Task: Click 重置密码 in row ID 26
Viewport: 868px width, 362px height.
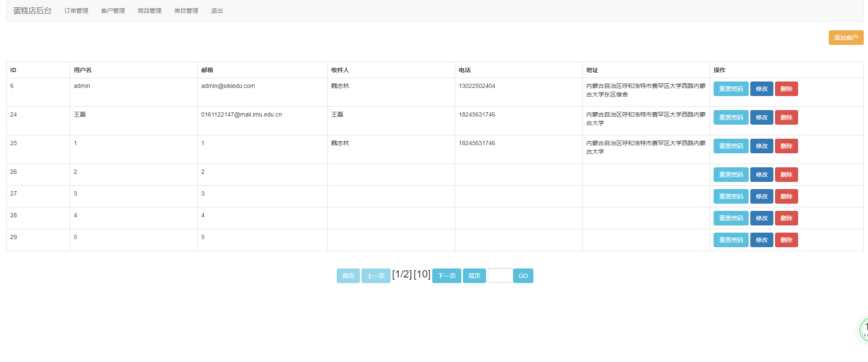Action: 731,175
